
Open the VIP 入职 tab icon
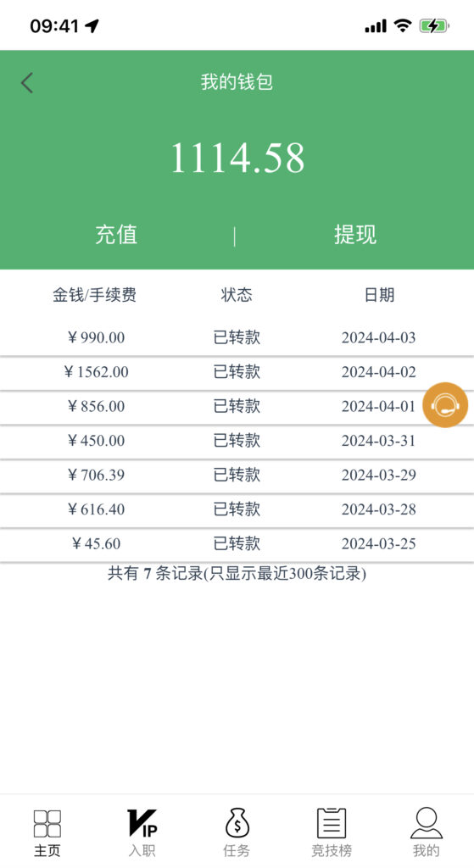click(x=142, y=822)
